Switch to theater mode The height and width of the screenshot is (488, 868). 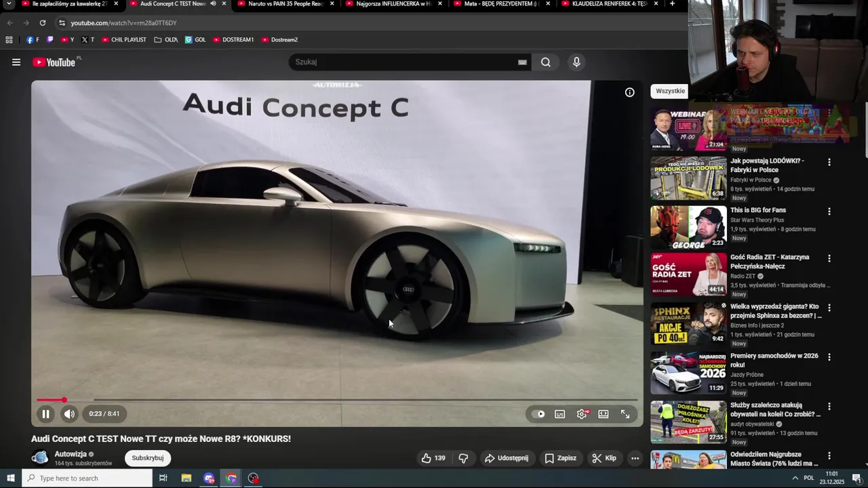coord(604,414)
